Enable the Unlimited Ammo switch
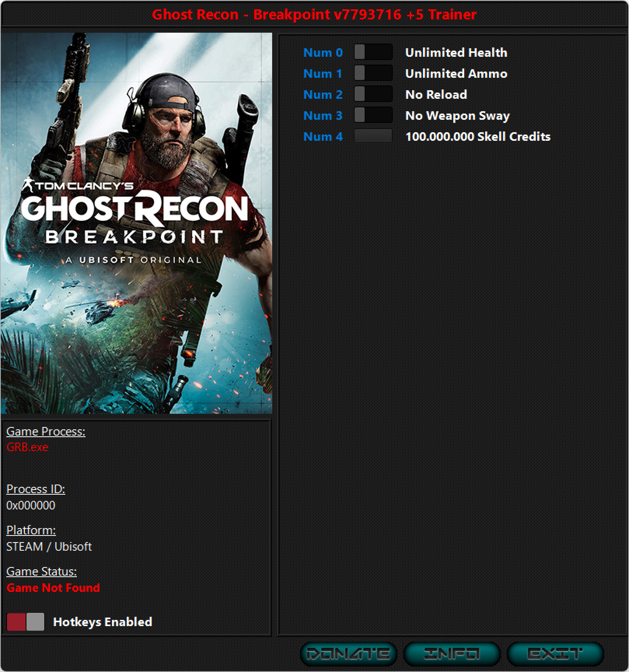The width and height of the screenshot is (629, 672). coord(373,73)
